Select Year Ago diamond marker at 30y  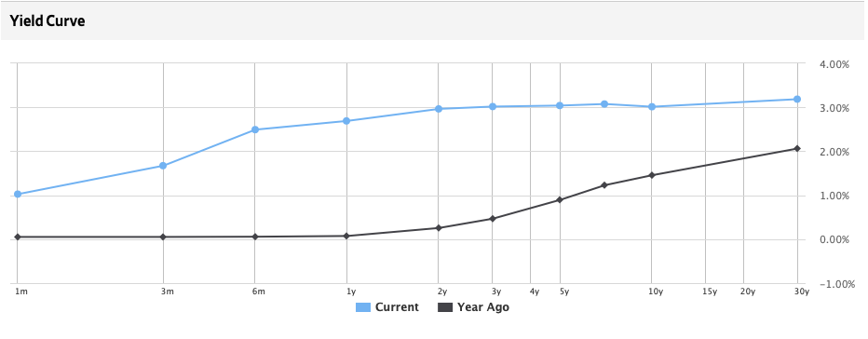797,148
